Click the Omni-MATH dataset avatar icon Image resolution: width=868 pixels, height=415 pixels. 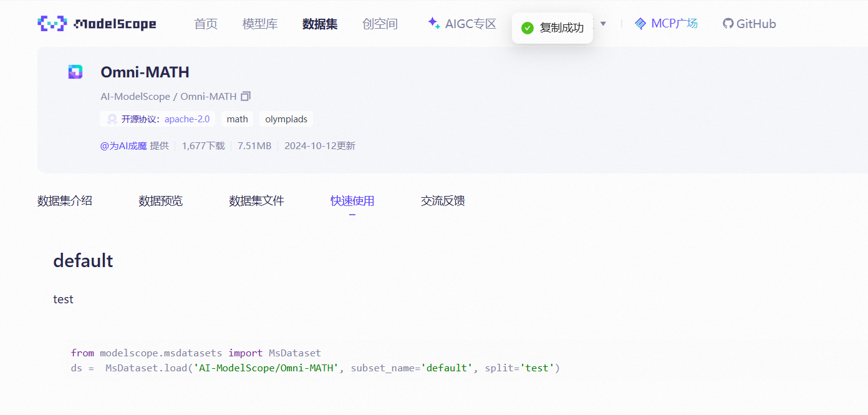pos(75,72)
